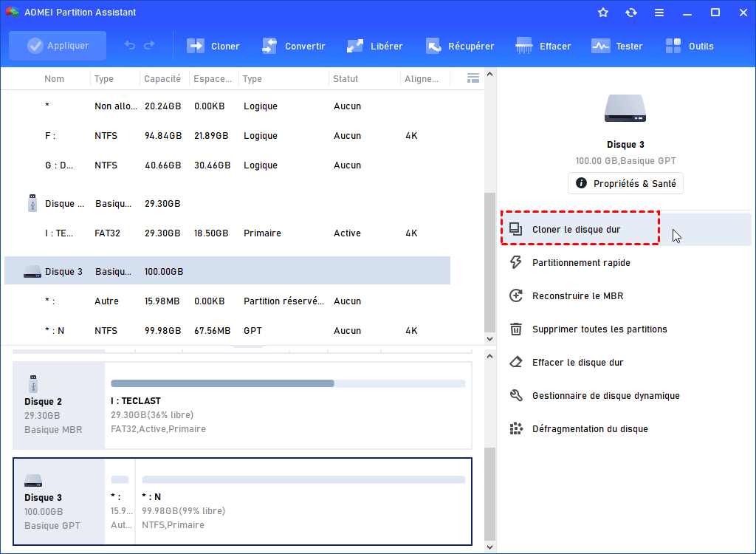Select the Disque 3 row in list

point(227,271)
